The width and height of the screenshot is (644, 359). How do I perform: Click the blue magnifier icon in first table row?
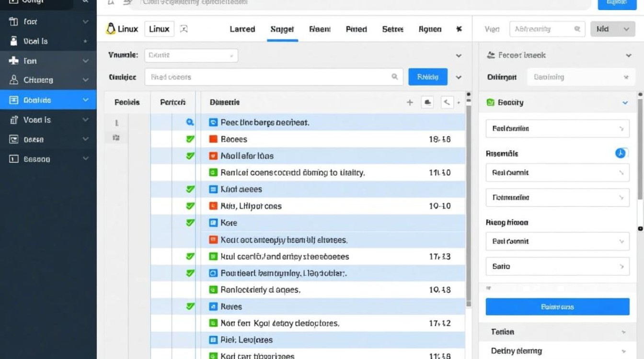pos(190,123)
